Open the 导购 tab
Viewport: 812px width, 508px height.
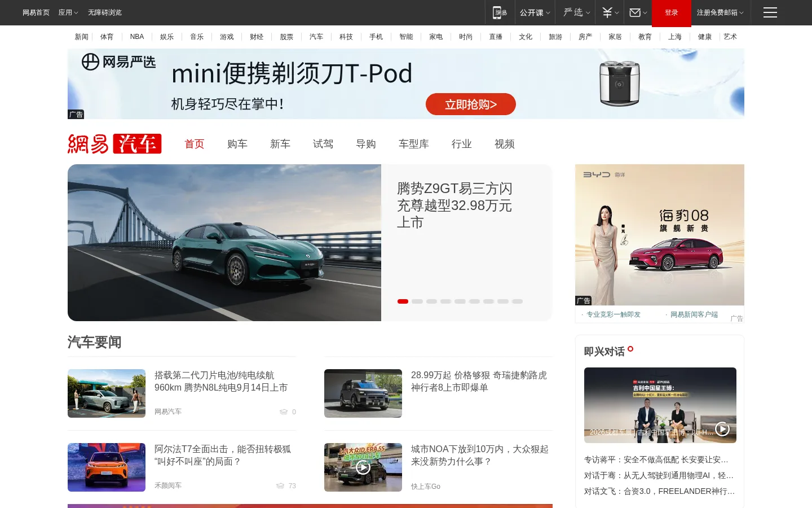(366, 144)
